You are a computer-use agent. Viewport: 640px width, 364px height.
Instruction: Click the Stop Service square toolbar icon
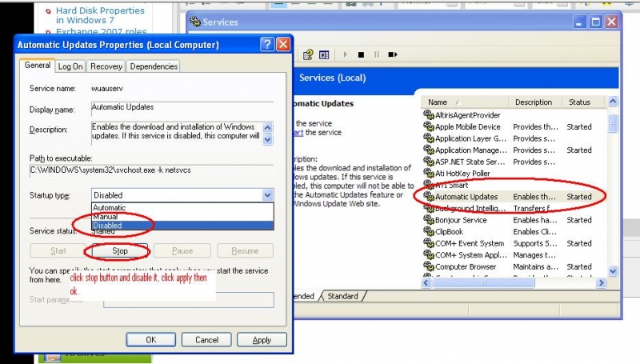362,54
